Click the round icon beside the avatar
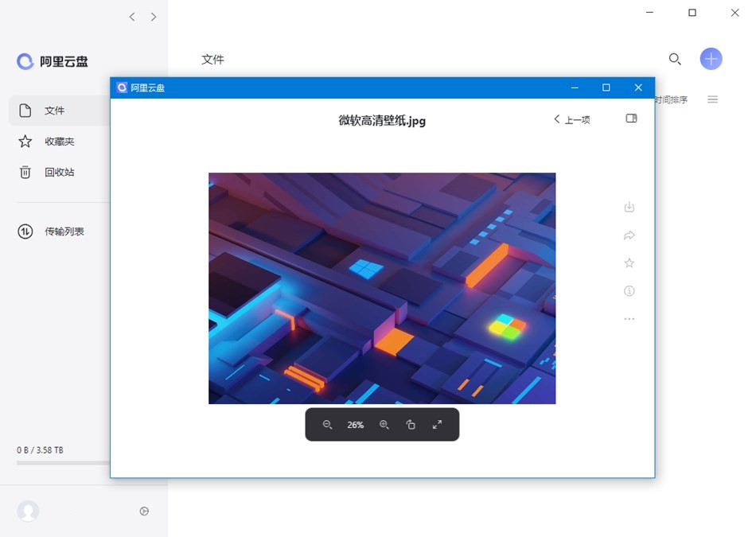The image size is (756, 537). coord(144,512)
